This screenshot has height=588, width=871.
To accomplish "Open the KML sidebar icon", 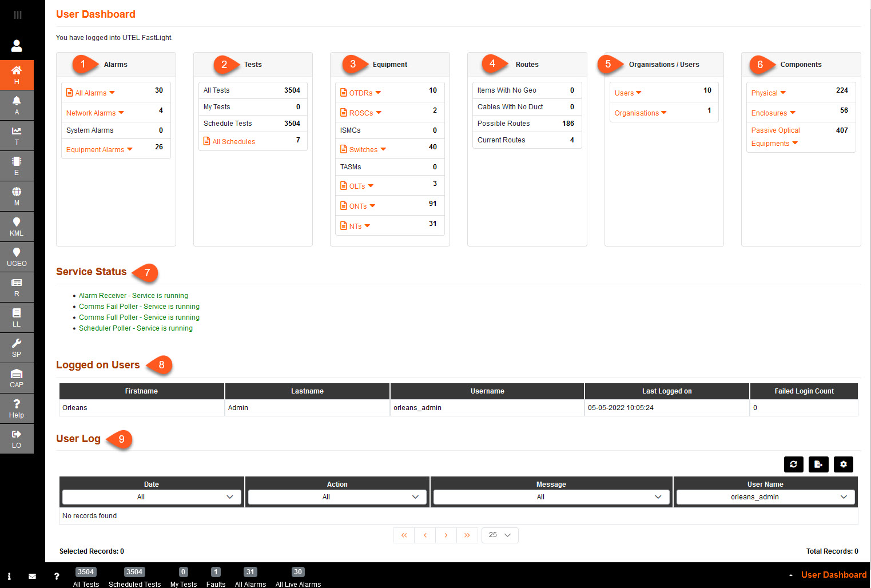I will 17,226.
